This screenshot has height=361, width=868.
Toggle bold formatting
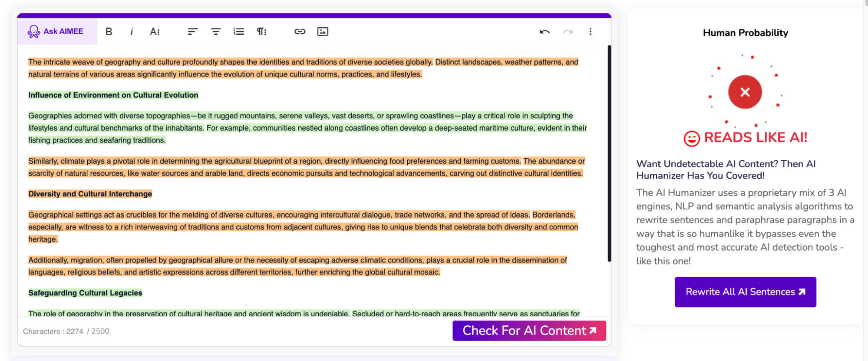pyautogui.click(x=109, y=31)
